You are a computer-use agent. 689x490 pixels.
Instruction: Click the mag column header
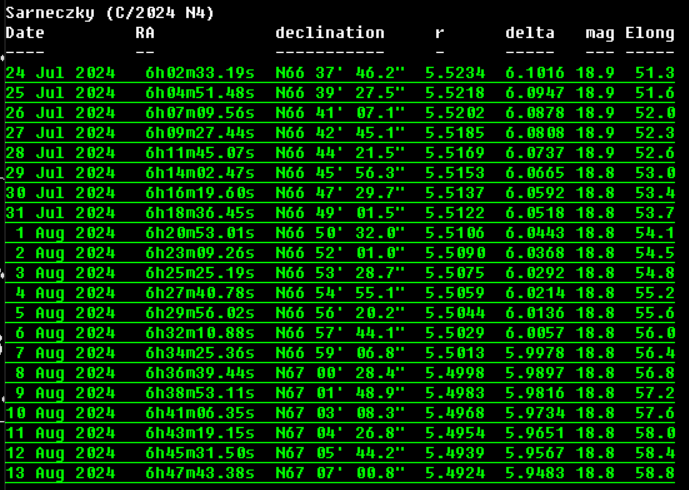pyautogui.click(x=600, y=33)
